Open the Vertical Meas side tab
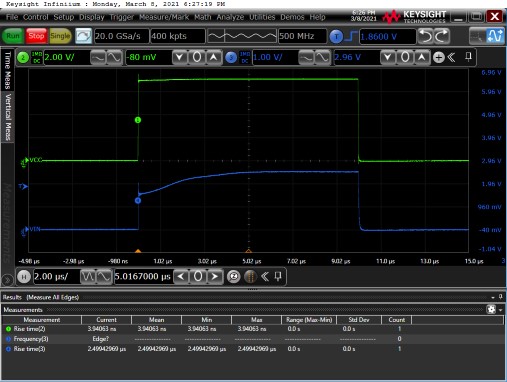Screen dimensions: 507x382 coord(7,117)
